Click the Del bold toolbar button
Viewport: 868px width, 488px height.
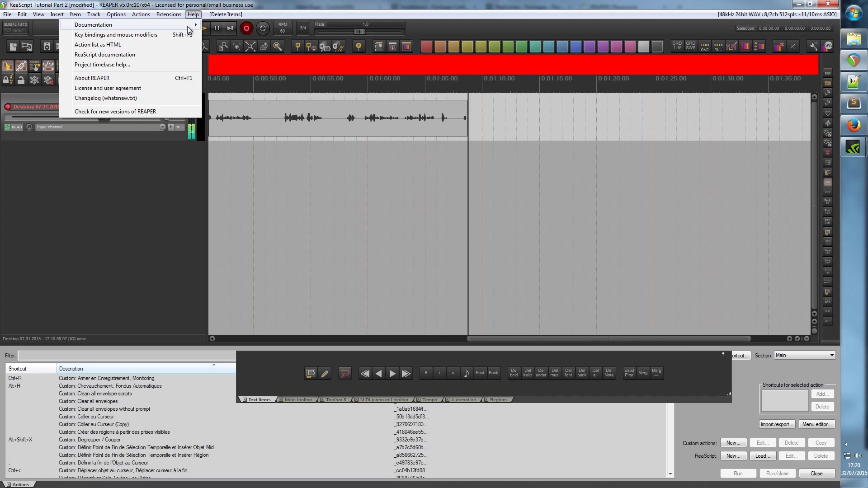(514, 373)
